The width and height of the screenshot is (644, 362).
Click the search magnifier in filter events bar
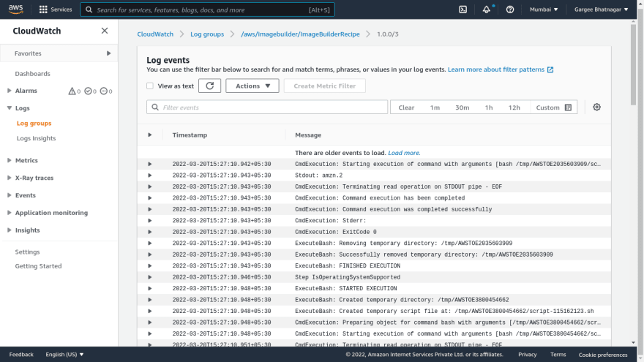155,107
